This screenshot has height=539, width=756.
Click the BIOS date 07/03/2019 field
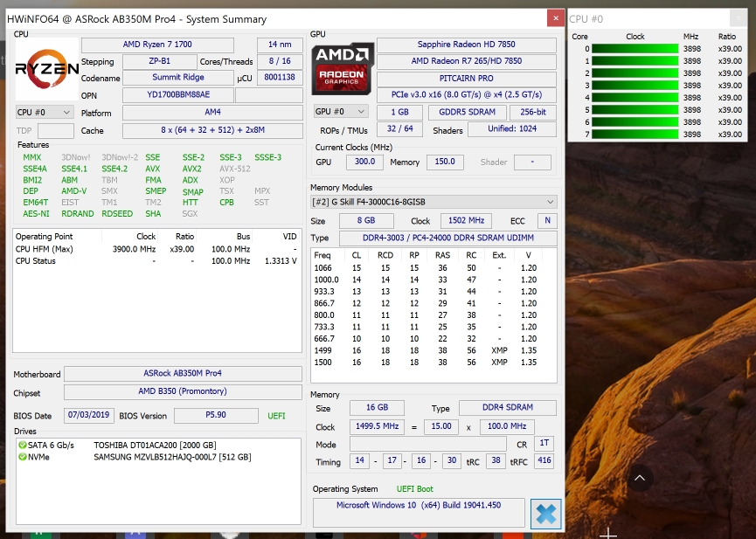pos(89,415)
